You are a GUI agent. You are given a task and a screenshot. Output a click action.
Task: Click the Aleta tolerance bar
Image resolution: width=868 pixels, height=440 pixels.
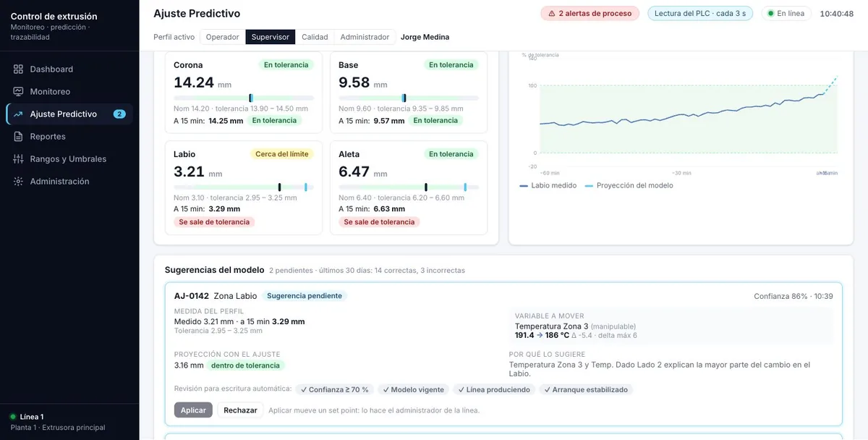click(x=409, y=187)
